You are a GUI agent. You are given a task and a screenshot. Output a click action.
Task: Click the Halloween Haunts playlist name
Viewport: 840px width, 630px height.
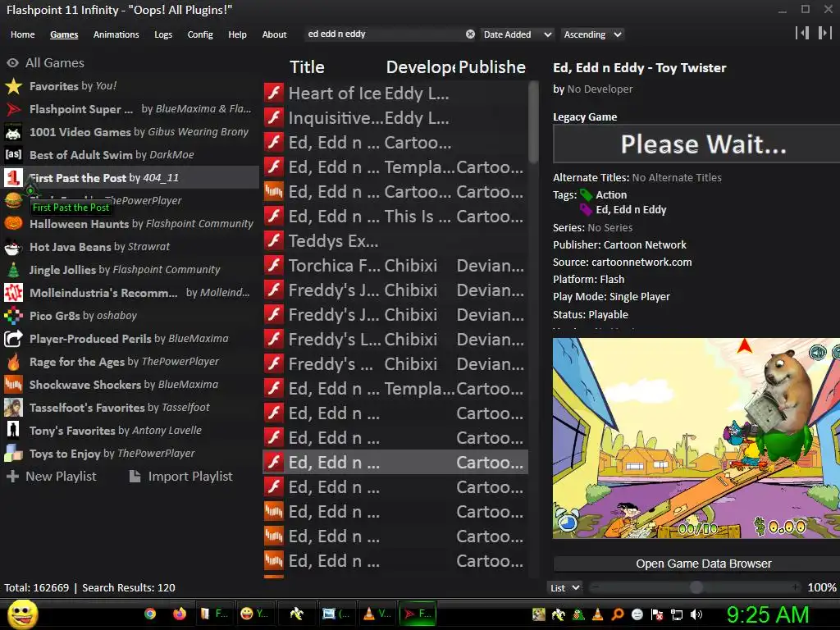[80, 224]
